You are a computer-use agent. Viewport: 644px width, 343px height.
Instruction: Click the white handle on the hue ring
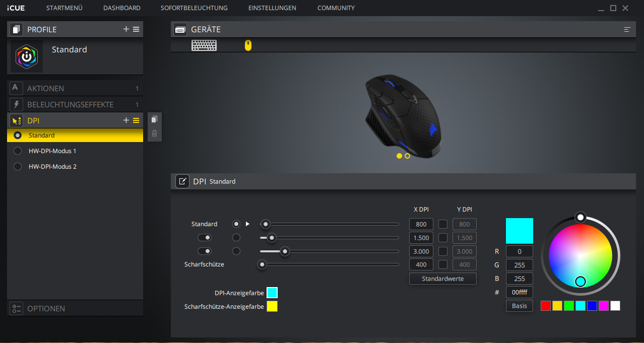(581, 217)
